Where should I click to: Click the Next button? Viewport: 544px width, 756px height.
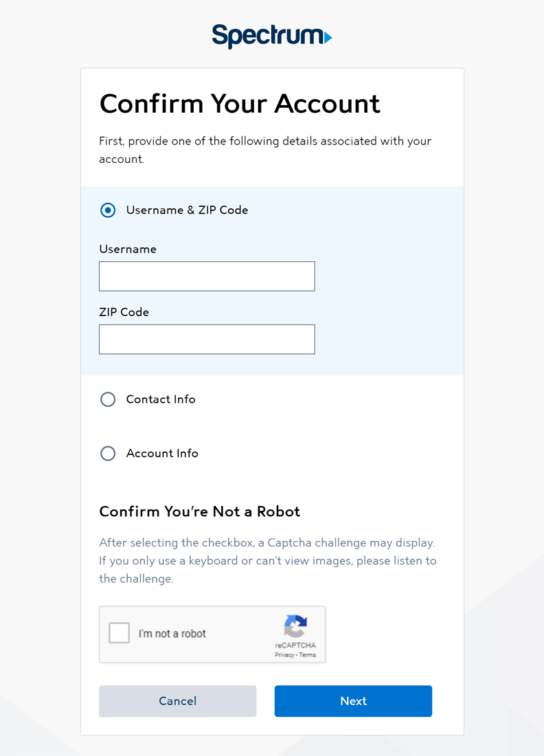[353, 701]
